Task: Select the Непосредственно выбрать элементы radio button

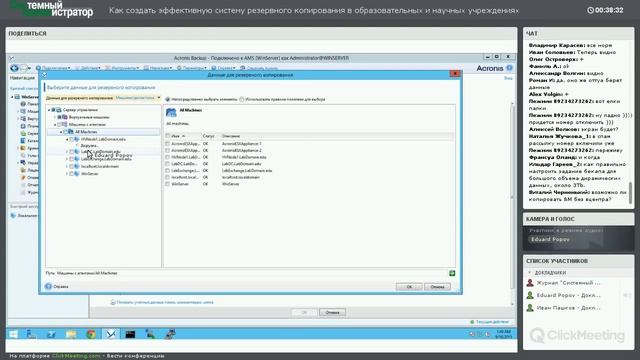Action: [167, 99]
